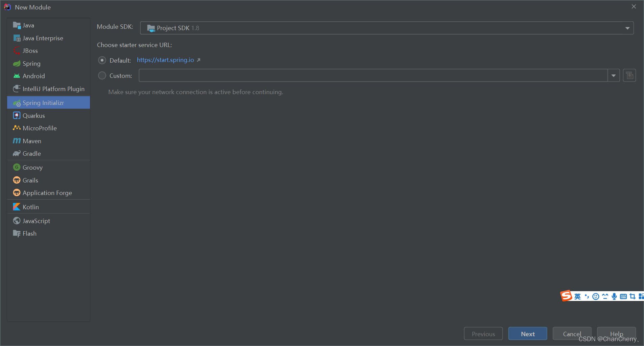The width and height of the screenshot is (644, 346).
Task: Click JBoss label in list
Action: pyautogui.click(x=30, y=51)
